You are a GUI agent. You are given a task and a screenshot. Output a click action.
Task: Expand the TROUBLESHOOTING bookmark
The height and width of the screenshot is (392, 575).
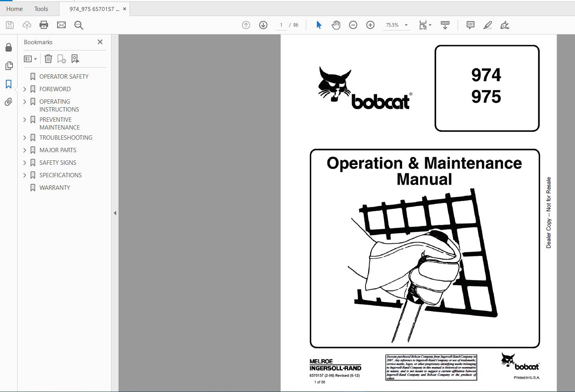point(24,137)
